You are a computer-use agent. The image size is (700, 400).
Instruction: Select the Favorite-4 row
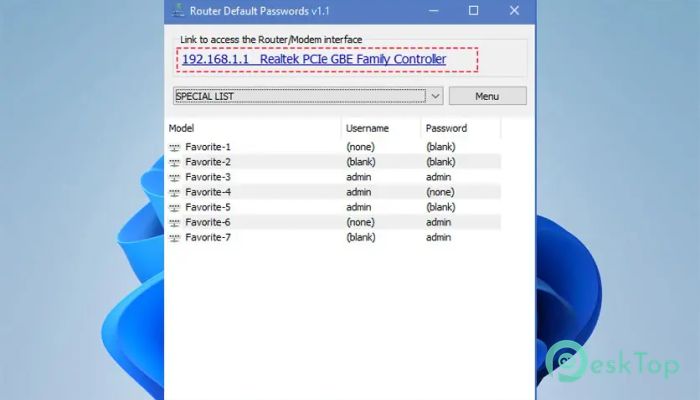(x=333, y=192)
